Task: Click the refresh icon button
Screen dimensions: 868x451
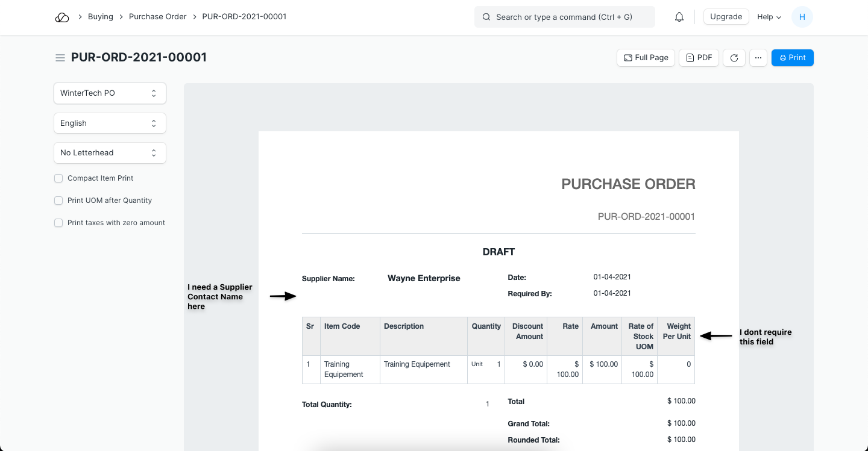Action: point(734,58)
